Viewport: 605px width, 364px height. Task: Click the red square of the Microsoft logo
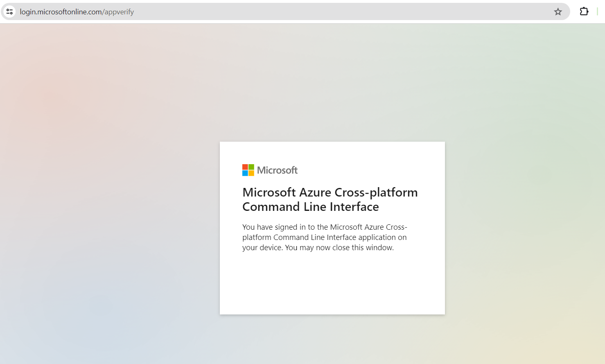[x=245, y=167]
